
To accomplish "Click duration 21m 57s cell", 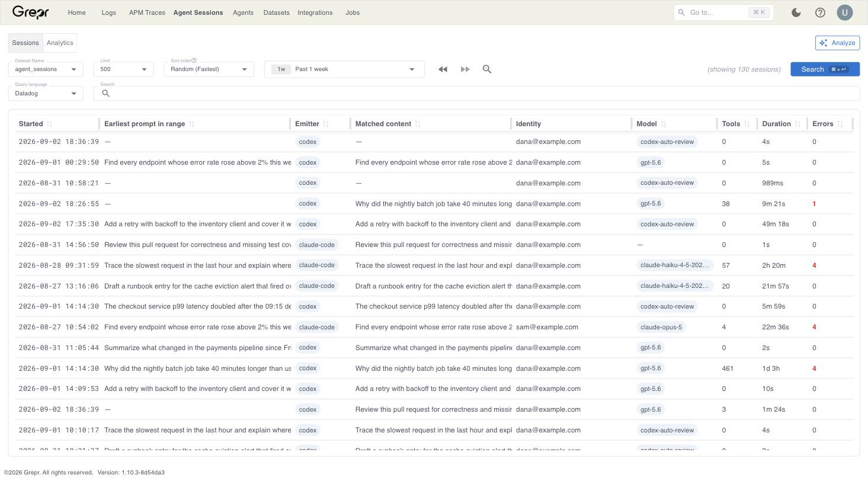I will tap(776, 286).
